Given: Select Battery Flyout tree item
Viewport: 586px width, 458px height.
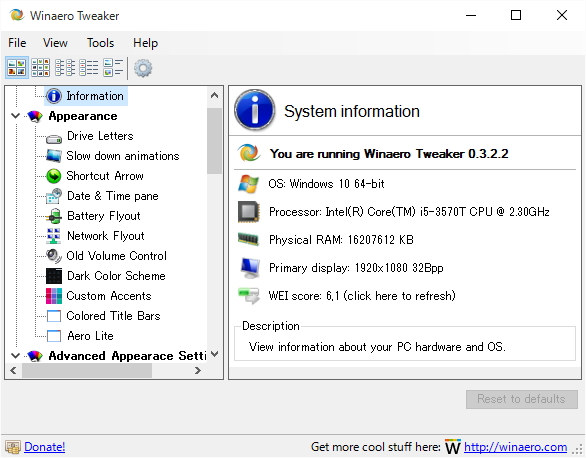Looking at the screenshot, I should click(x=104, y=216).
